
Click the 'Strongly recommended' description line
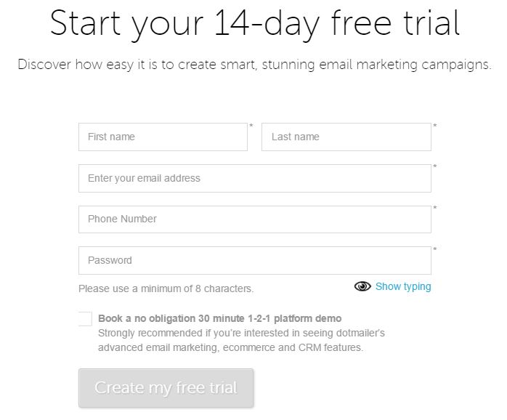pyautogui.click(x=241, y=333)
